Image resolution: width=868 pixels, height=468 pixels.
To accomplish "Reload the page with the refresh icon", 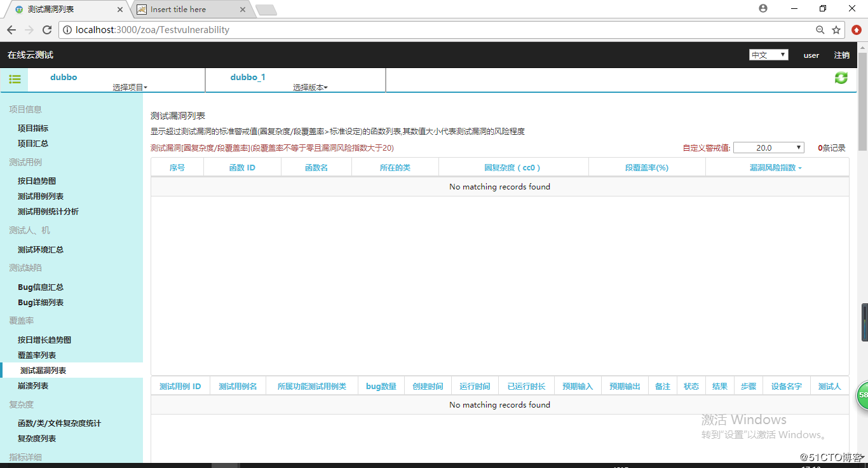I will [x=47, y=30].
